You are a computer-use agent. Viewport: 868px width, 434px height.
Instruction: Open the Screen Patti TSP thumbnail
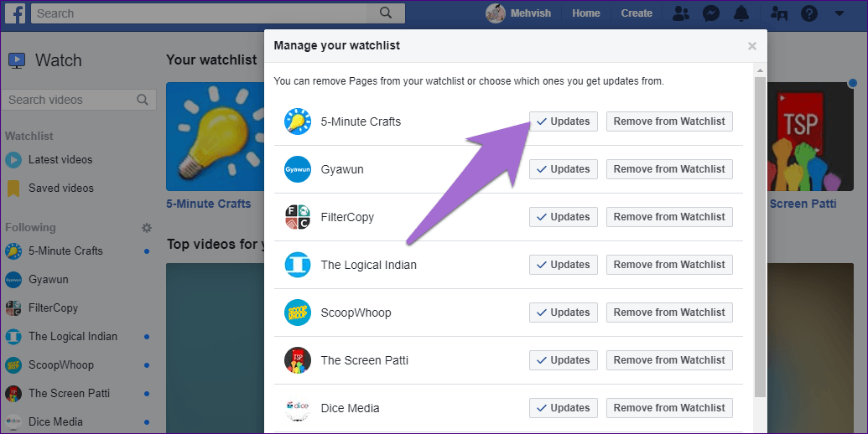[810, 137]
